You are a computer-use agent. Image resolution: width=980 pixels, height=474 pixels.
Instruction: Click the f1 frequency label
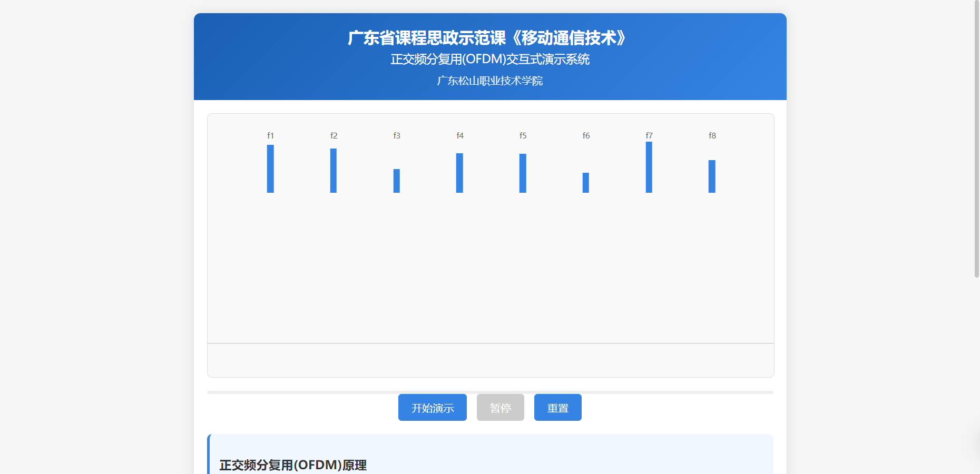tap(270, 136)
